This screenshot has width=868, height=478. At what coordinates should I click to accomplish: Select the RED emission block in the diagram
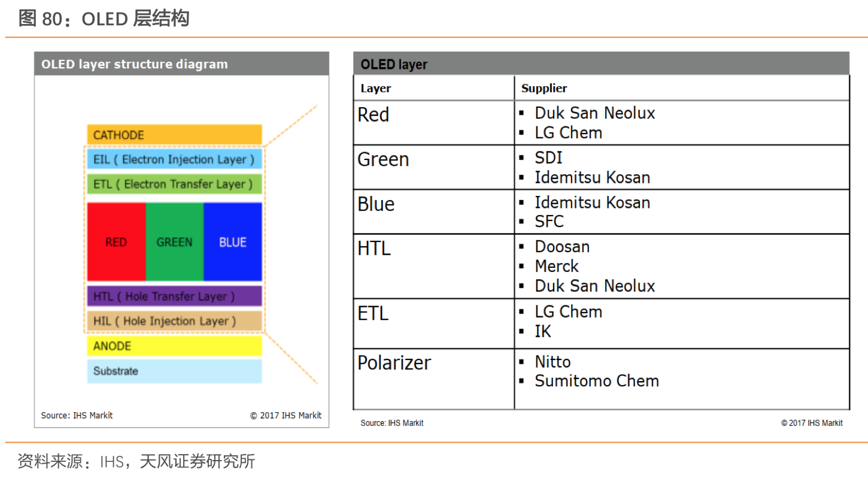pos(116,242)
